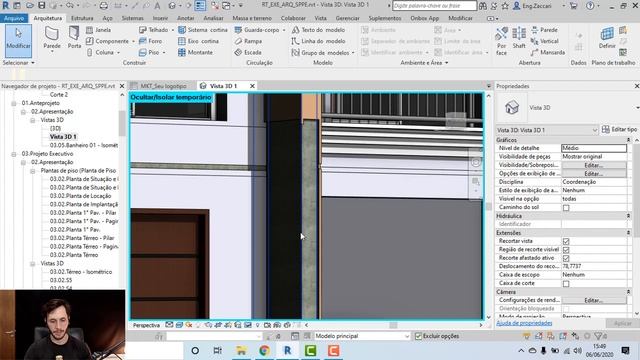Toggle the Caminho do sol checkbox
Image resolution: width=640 pixels, height=360 pixels.
click(566, 208)
